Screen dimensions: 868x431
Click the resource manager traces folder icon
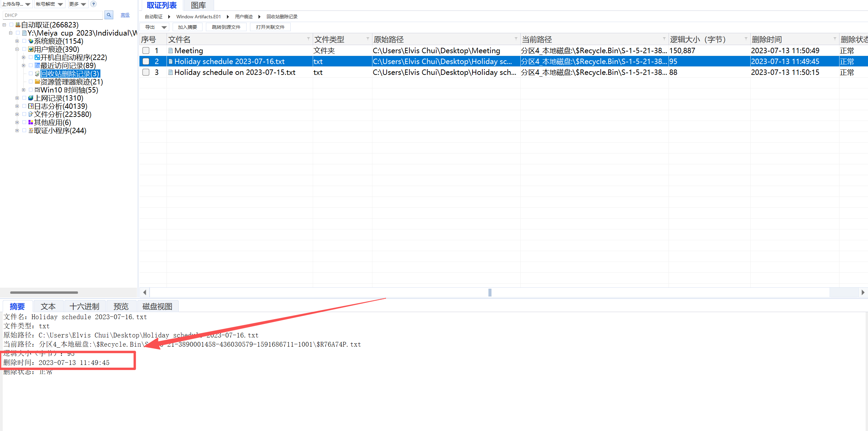pos(37,82)
